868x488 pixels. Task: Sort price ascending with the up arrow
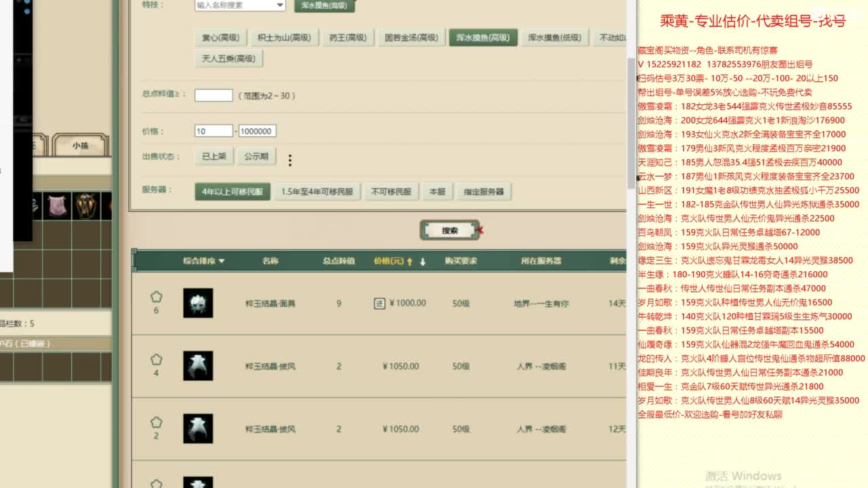tap(410, 262)
